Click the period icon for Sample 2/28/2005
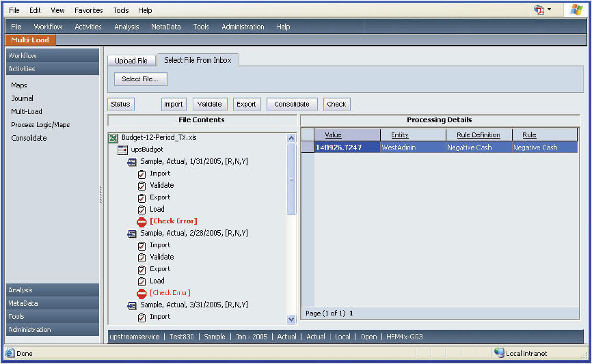Viewport: 592px width, 364px height. pyautogui.click(x=132, y=234)
